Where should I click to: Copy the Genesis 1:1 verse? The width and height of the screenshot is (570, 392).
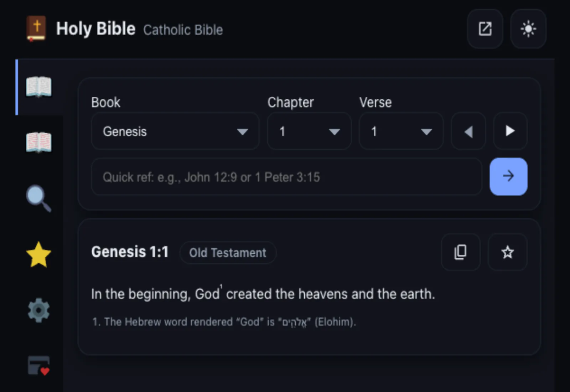460,252
